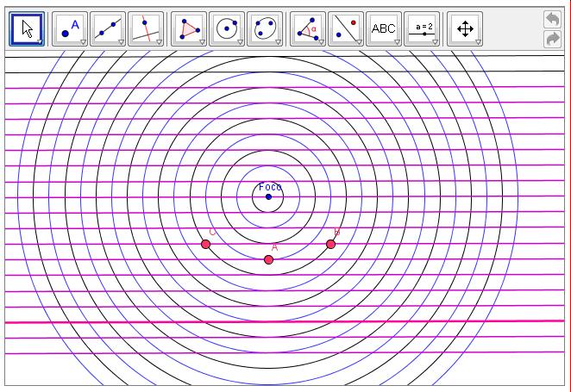Select the Ellipse conic tool

tap(265, 28)
